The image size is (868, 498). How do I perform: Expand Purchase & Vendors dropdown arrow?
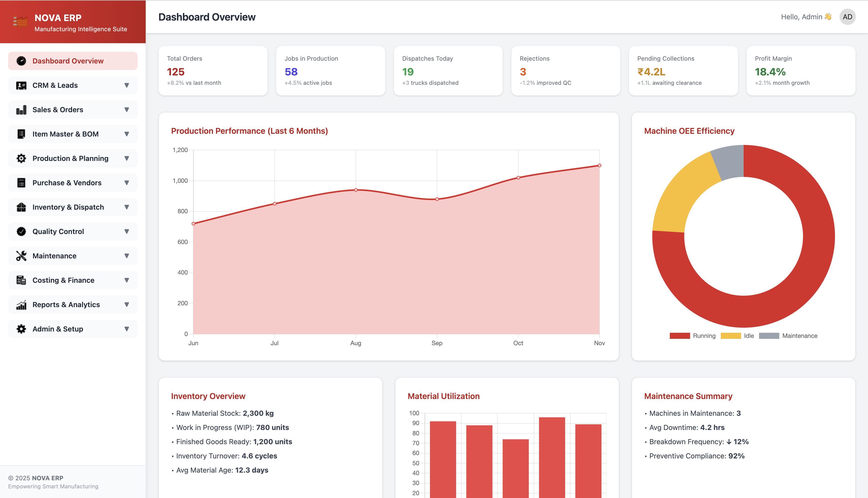(x=127, y=183)
